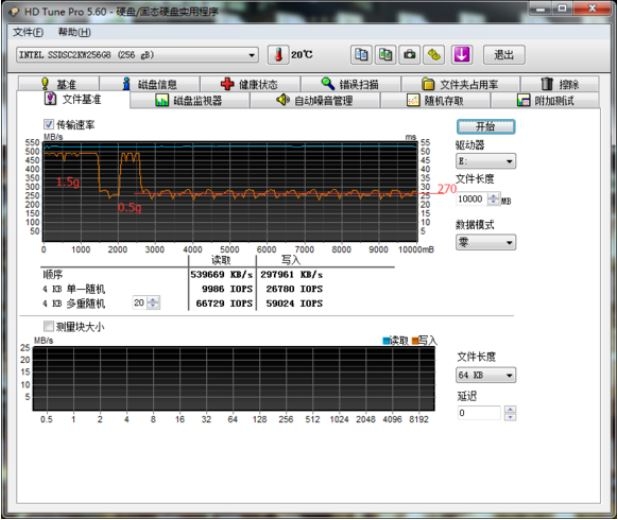Click the 26780 IOPS write value

[294, 289]
